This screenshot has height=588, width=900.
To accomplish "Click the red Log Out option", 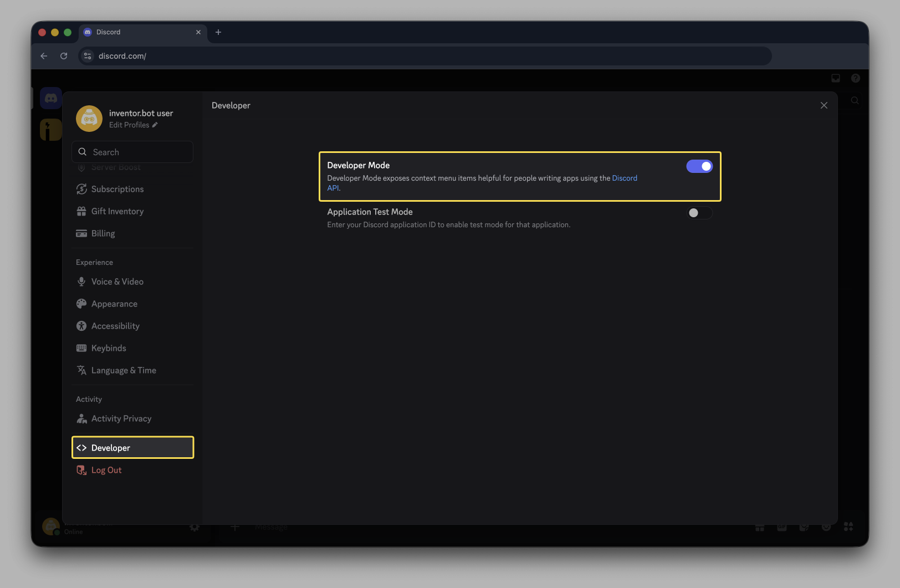I will [x=132, y=470].
